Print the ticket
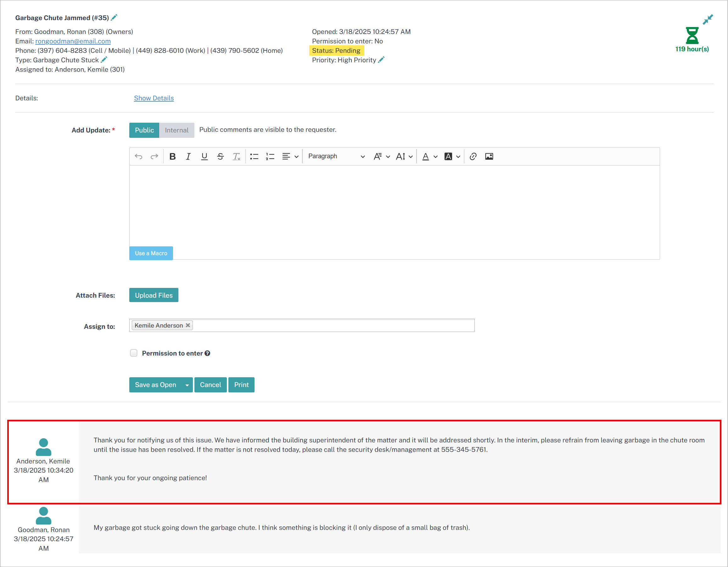728x567 pixels. pyautogui.click(x=241, y=385)
